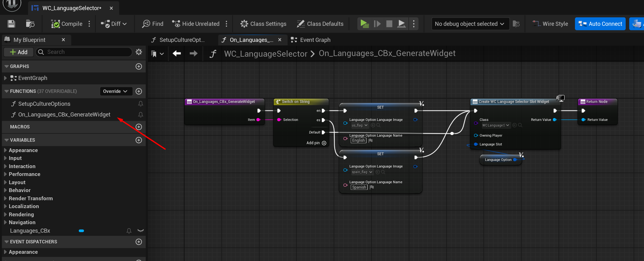644x261 pixels.
Task: Click the My Blueprint settings gear icon
Action: tap(139, 52)
